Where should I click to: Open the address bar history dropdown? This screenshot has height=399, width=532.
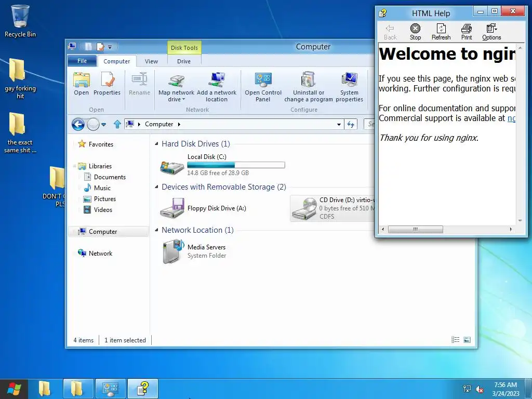coord(339,125)
